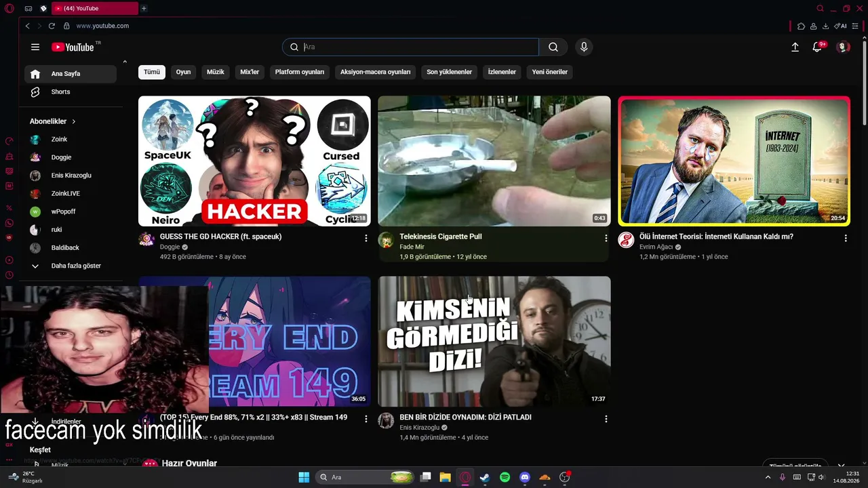Play the KİMSENİN GÖRMEDİĞİ DİZİ thumbnail
The image size is (868, 488).
click(494, 342)
